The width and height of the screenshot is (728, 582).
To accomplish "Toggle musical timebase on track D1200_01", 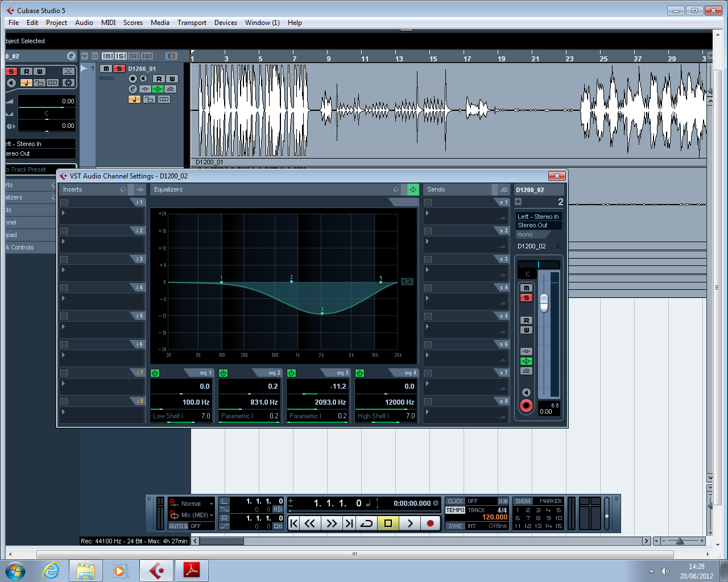I will click(x=134, y=99).
